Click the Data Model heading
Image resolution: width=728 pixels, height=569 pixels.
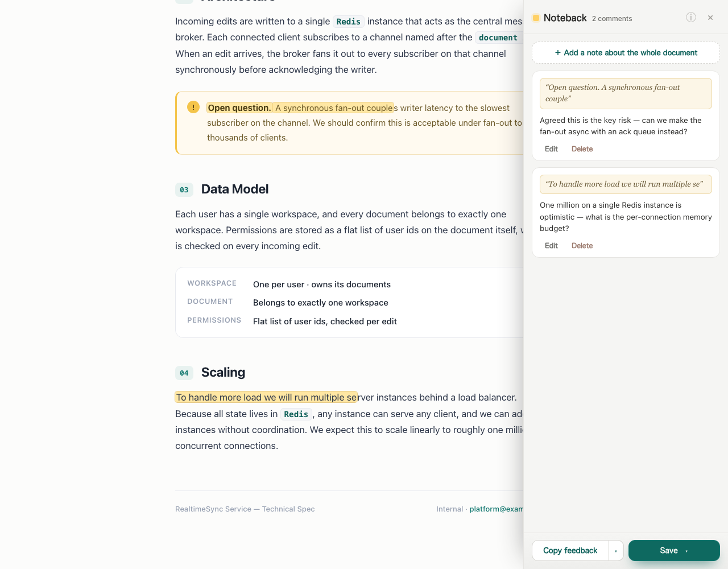point(235,189)
